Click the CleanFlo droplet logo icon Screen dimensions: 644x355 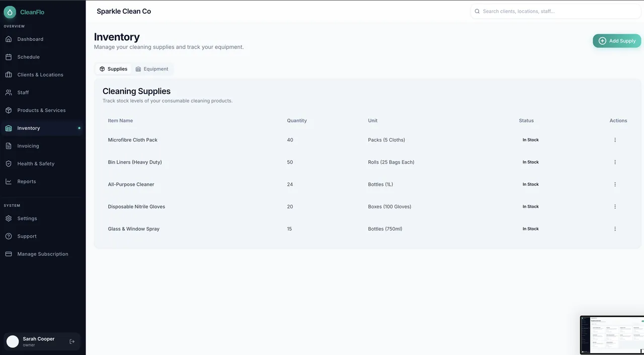tap(10, 12)
